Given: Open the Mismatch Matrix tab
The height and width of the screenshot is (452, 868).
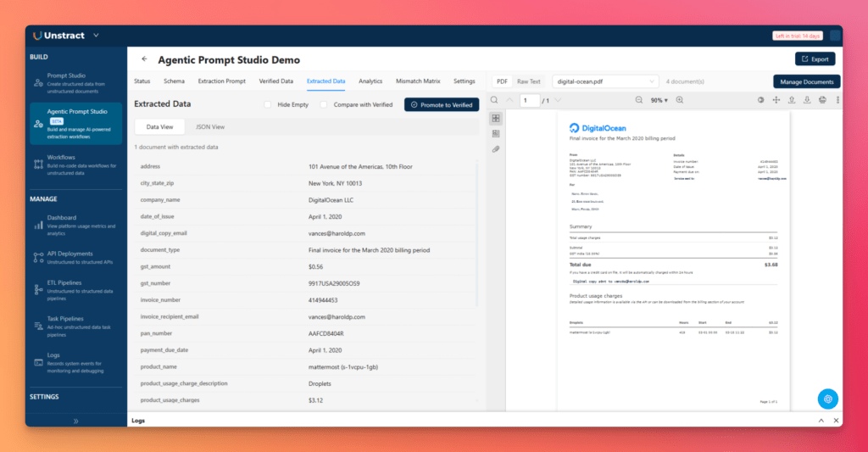Looking at the screenshot, I should point(418,81).
